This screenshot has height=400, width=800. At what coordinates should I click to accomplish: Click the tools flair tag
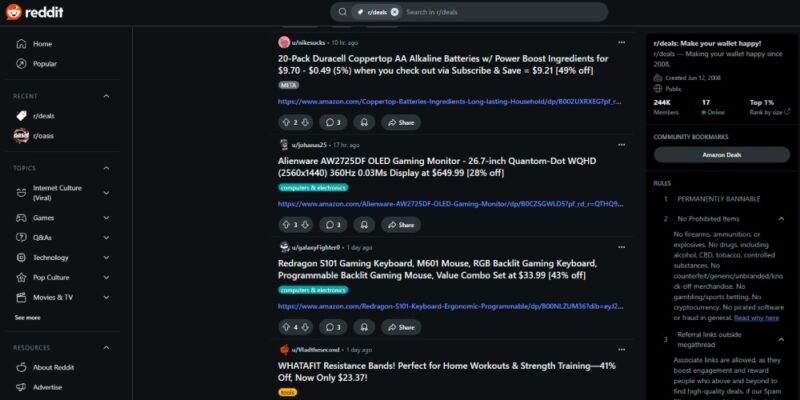tap(288, 392)
